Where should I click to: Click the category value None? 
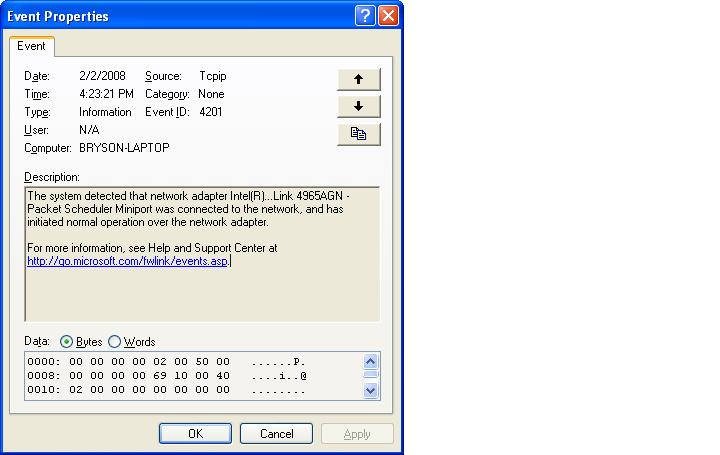click(x=211, y=94)
